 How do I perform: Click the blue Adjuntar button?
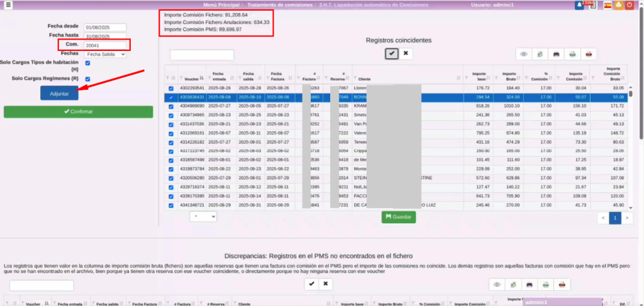(x=59, y=92)
